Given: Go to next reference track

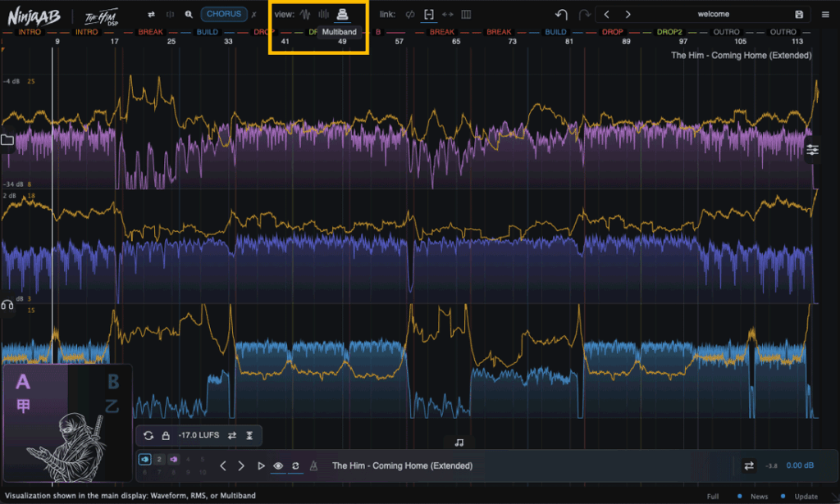Looking at the screenshot, I should [241, 466].
